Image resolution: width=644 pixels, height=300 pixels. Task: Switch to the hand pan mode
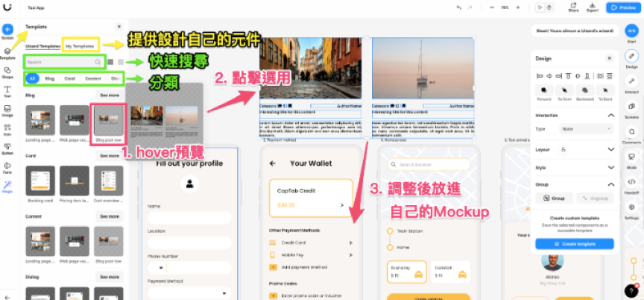coord(549,7)
